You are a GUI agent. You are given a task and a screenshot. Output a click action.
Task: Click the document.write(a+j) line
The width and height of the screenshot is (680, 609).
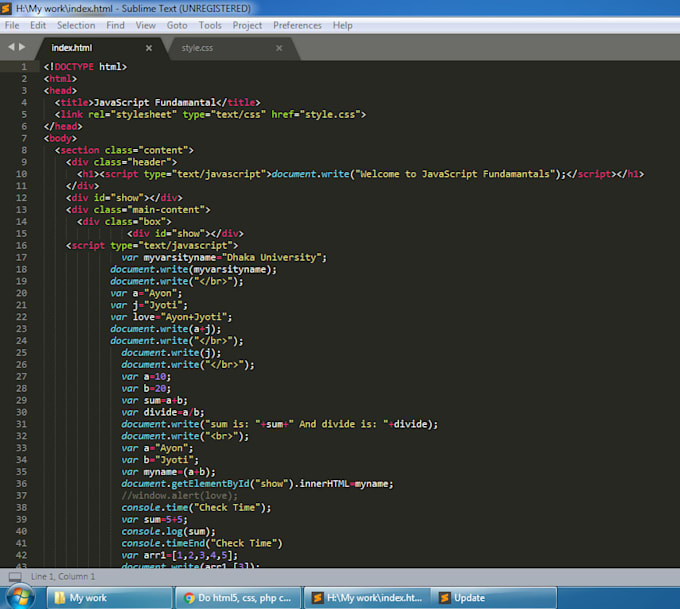click(166, 329)
